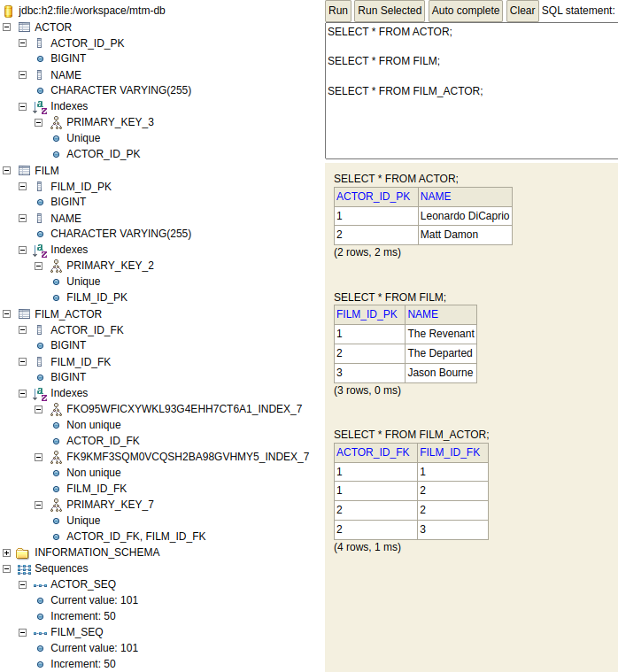Click the ACTOR table icon
This screenshot has width=618, height=672.
[x=24, y=27]
